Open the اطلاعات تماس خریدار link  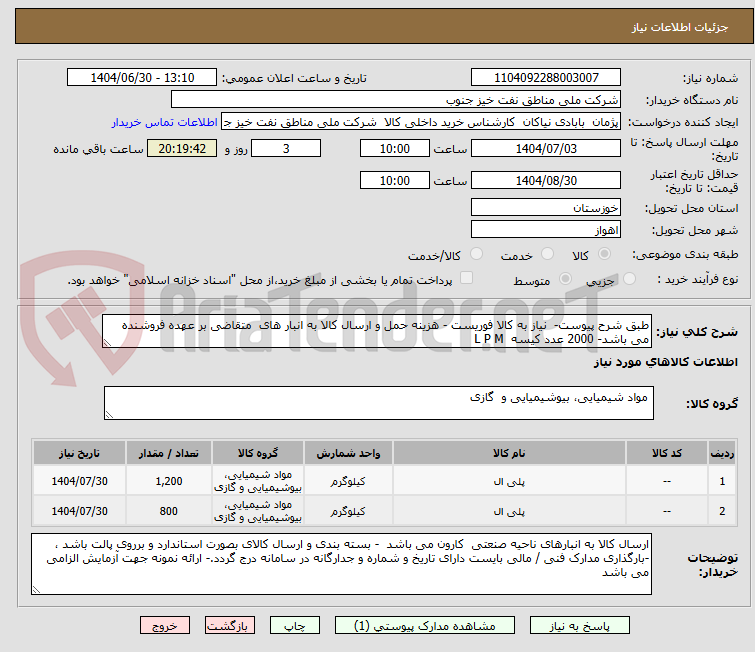click(165, 122)
